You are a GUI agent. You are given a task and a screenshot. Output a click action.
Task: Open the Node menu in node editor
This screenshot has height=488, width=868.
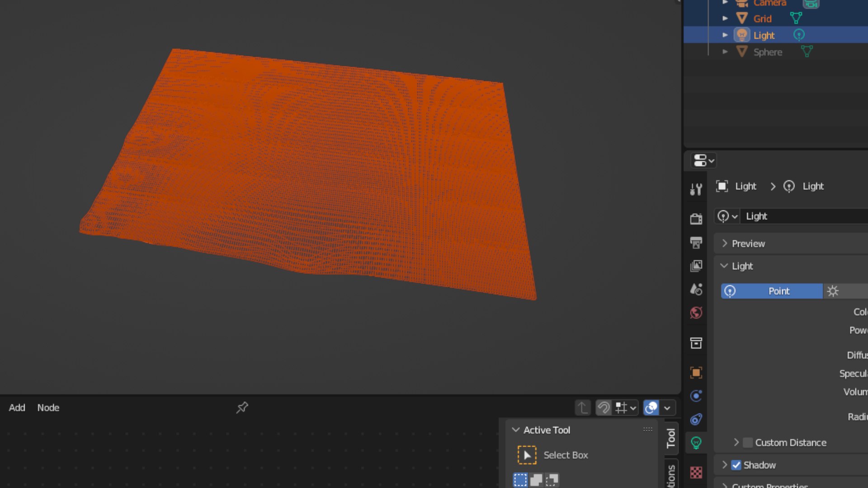pyautogui.click(x=48, y=408)
